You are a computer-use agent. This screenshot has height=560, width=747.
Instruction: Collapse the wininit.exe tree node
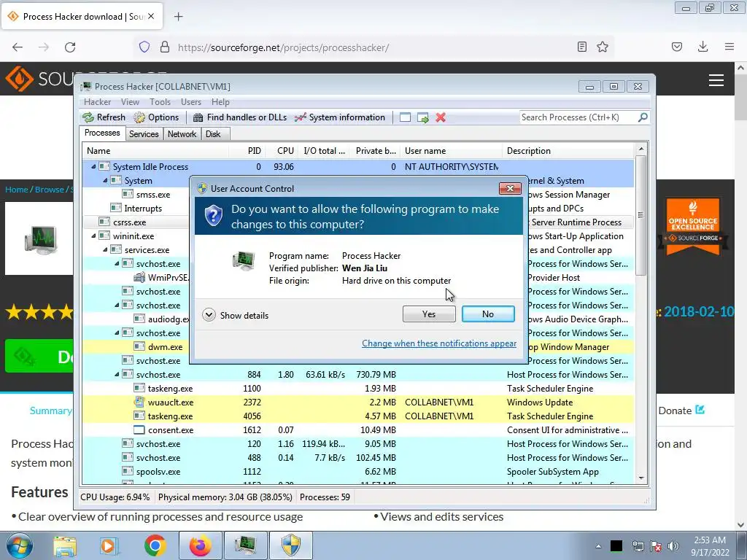coord(93,236)
